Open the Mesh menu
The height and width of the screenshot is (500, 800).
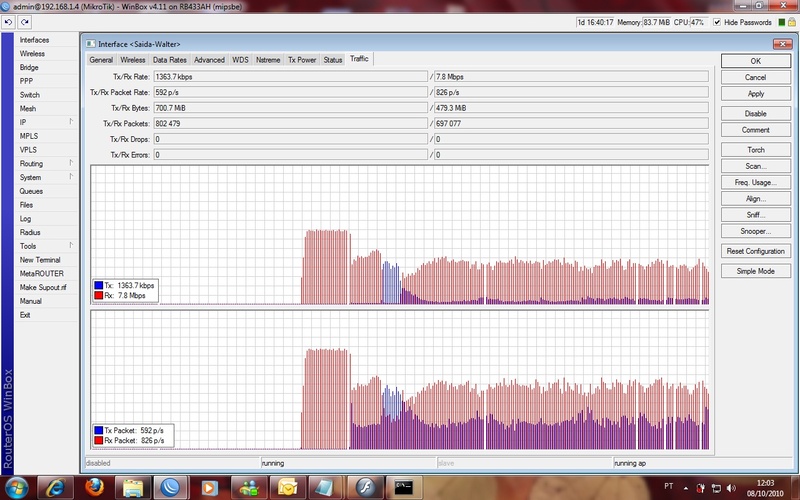pos(28,109)
